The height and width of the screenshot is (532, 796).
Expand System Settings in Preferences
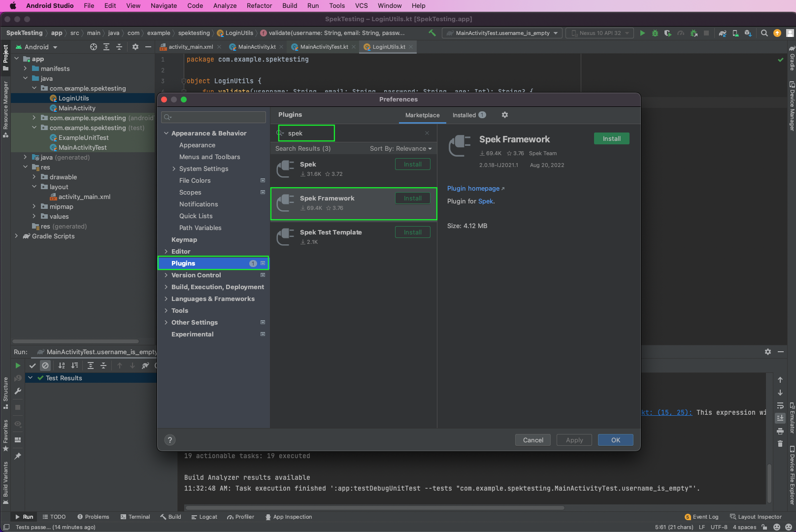click(174, 168)
